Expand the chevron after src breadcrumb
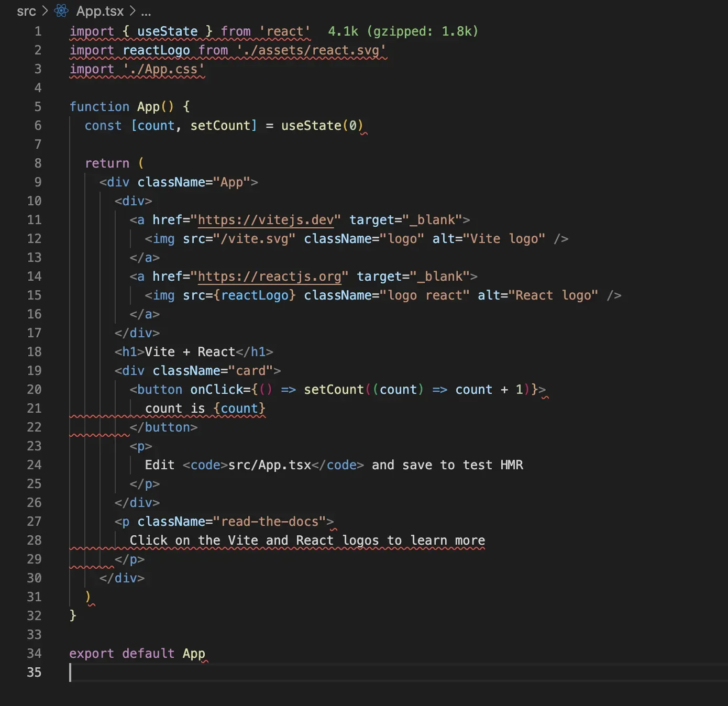 click(x=45, y=11)
